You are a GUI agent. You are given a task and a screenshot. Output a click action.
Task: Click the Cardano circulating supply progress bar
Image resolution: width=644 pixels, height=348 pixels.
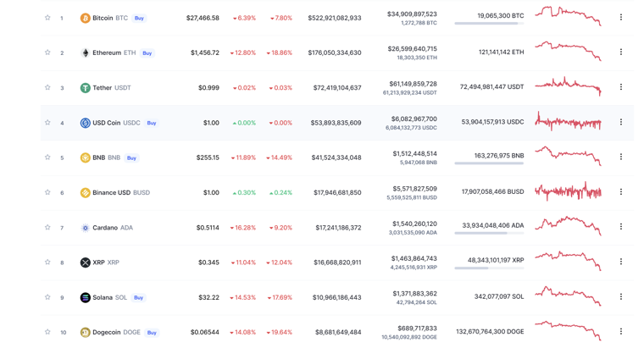pos(489,233)
